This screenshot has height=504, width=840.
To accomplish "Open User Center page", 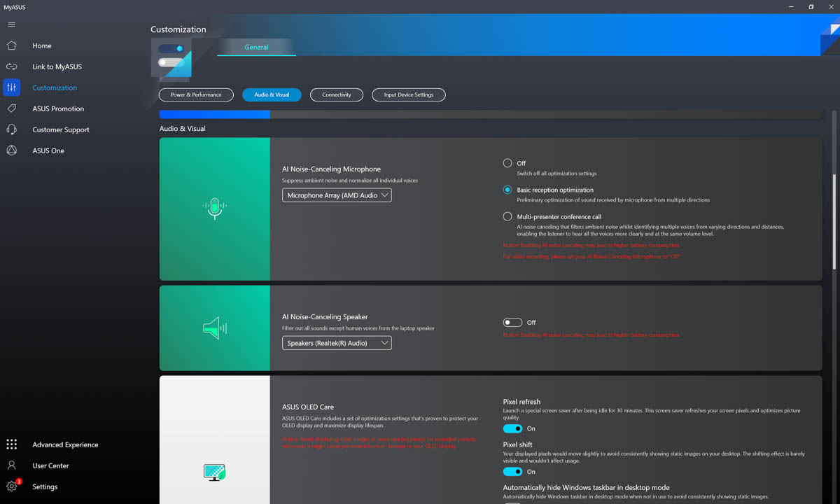I will coord(50,465).
